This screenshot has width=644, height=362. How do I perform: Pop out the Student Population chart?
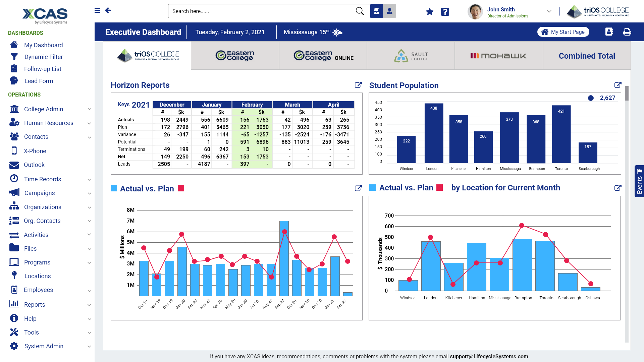tap(618, 85)
